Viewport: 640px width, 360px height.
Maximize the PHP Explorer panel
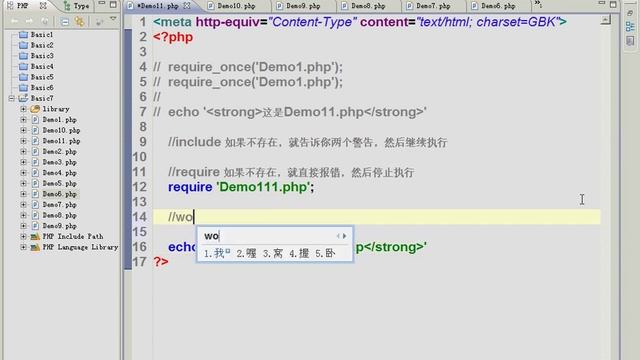pos(113,5)
